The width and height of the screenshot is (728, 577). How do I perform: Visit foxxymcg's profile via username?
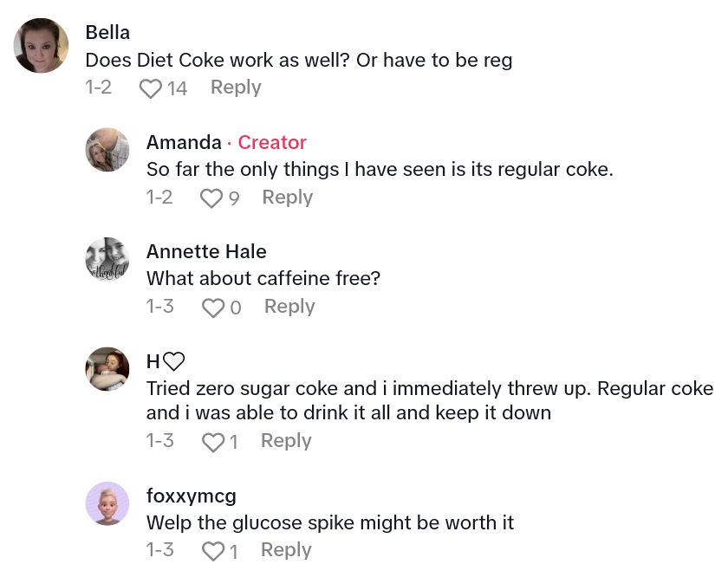pyautogui.click(x=191, y=496)
